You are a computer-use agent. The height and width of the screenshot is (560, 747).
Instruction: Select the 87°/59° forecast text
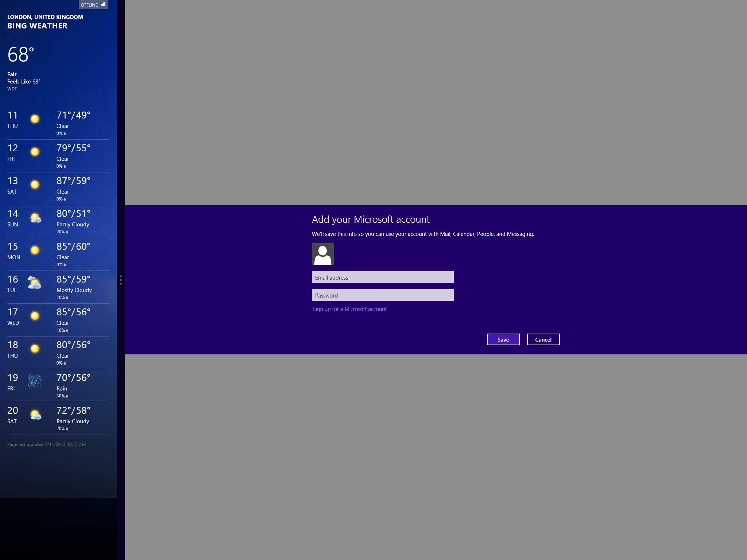pyautogui.click(x=73, y=181)
